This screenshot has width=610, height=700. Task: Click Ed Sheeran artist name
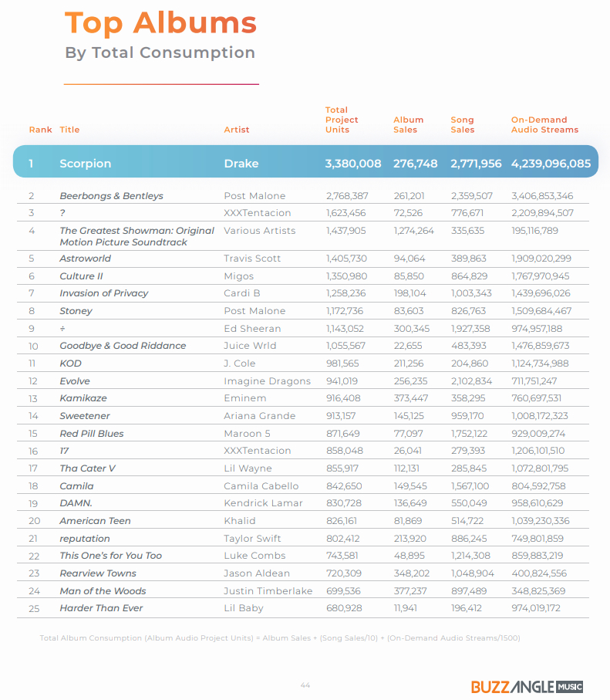(252, 329)
